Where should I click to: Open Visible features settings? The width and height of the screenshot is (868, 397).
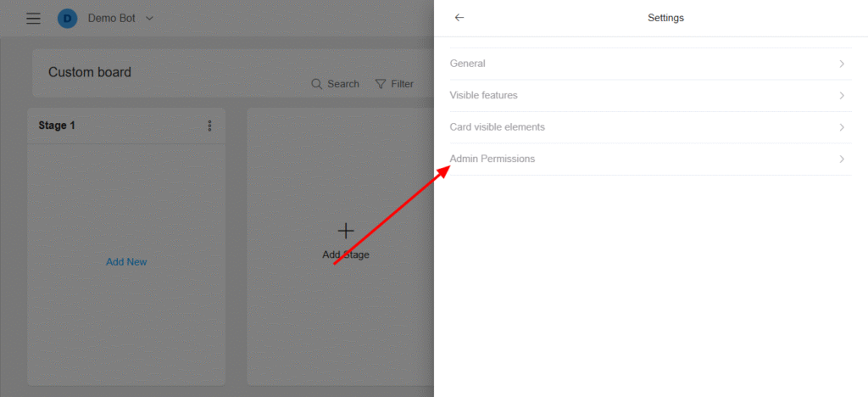650,95
